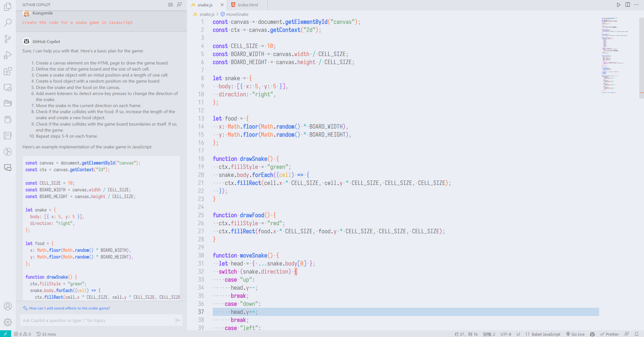The width and height of the screenshot is (644, 337).
Task: Send the Copilot chat message
Action: pos(178,320)
